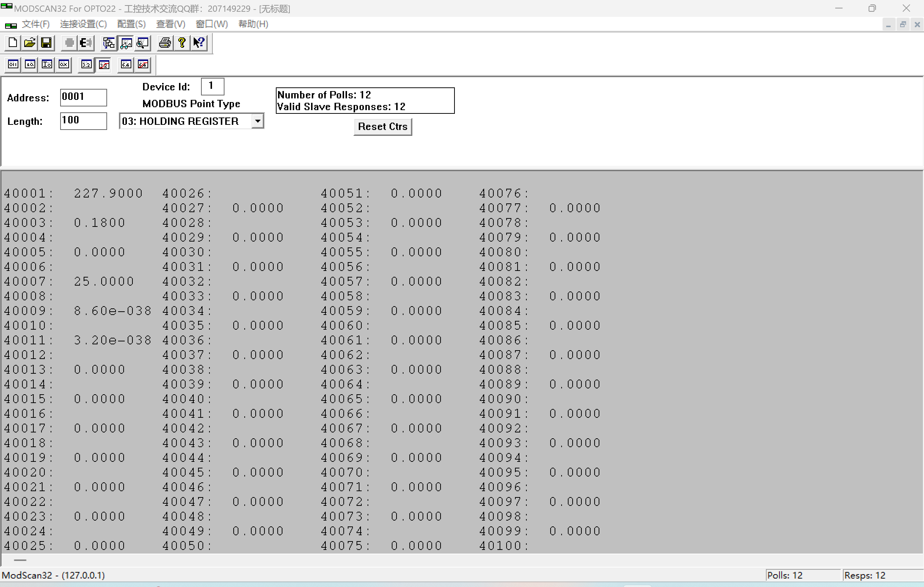The width and height of the screenshot is (924, 587).
Task: Select 64-bit double format (6.4 icon)
Action: click(126, 65)
